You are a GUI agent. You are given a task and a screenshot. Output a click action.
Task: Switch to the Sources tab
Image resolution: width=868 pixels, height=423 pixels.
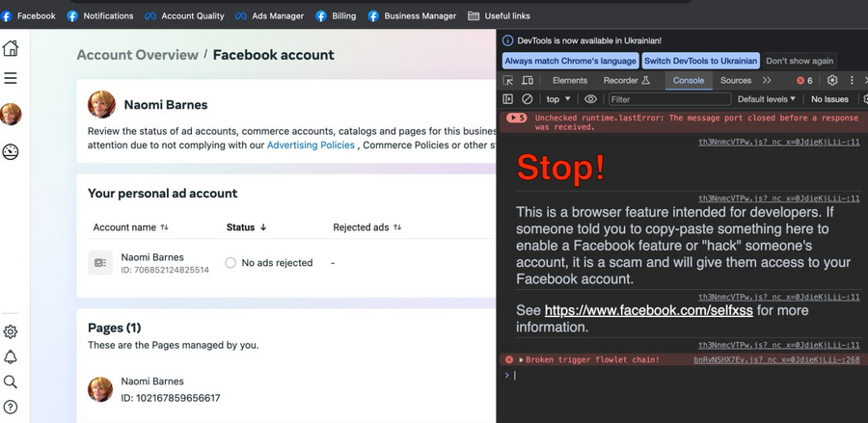pyautogui.click(x=736, y=80)
